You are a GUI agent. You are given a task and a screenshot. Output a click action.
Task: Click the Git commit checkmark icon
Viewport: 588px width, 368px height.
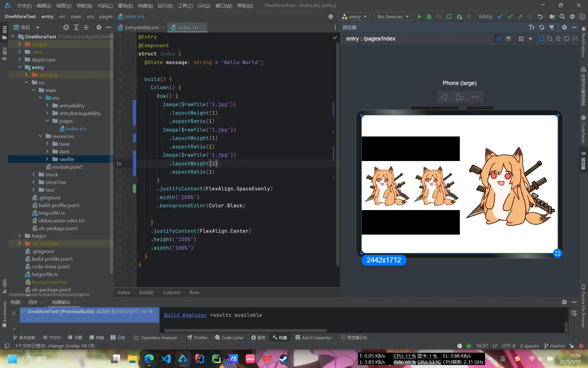pyautogui.click(x=510, y=17)
